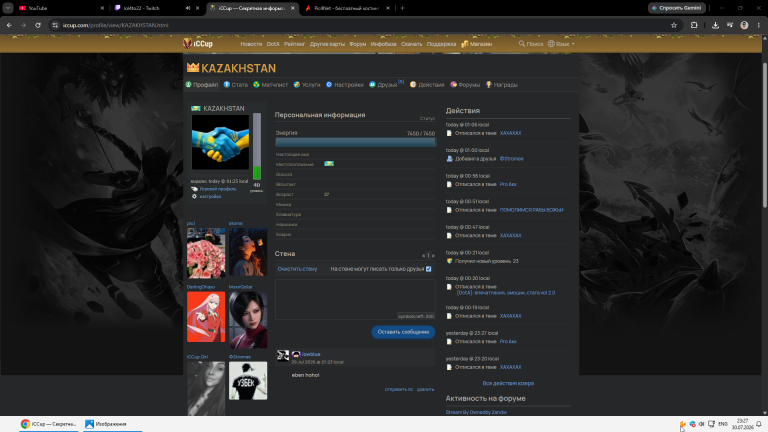768x432 pixels.
Task: Click the Матчлист tab icon
Action: [256, 84]
